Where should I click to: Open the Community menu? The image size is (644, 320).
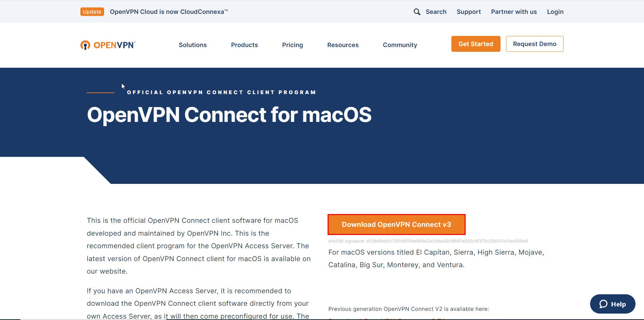coord(400,45)
